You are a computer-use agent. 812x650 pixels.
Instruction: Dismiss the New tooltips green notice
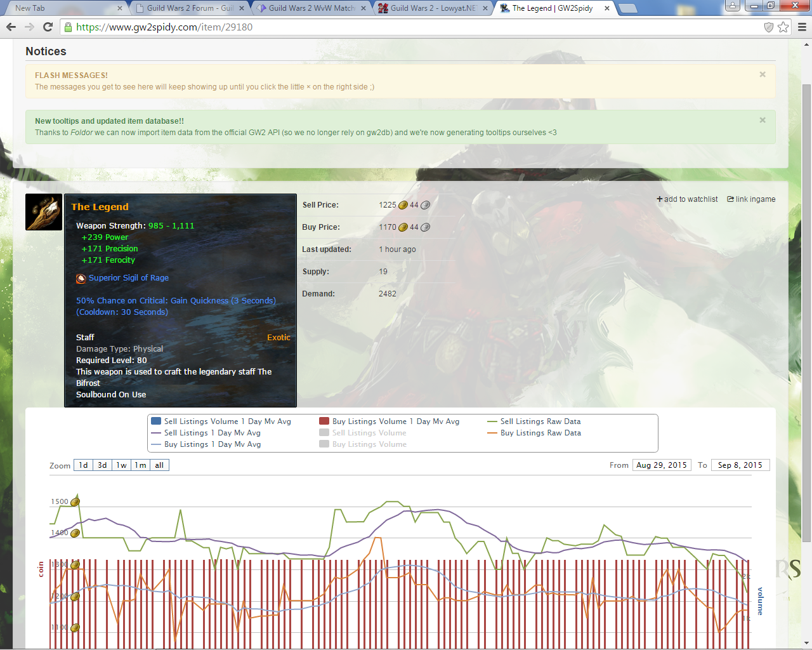click(x=763, y=120)
